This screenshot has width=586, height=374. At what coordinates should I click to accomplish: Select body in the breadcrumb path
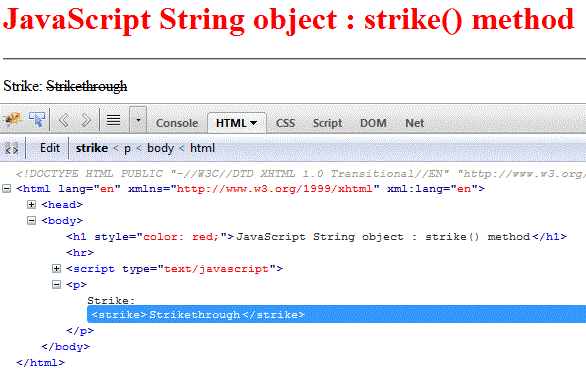(x=160, y=148)
